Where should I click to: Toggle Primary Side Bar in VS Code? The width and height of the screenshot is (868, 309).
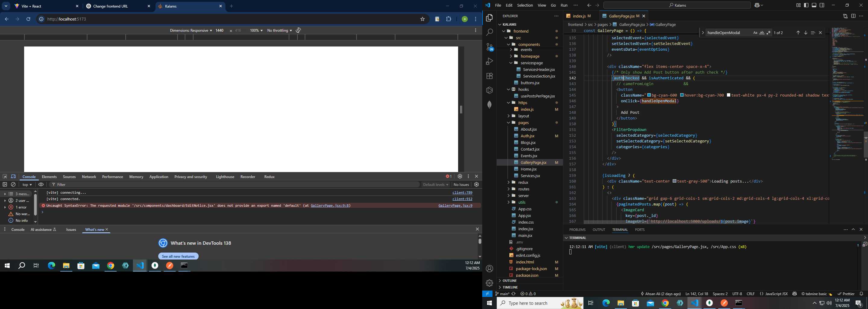pos(806,5)
